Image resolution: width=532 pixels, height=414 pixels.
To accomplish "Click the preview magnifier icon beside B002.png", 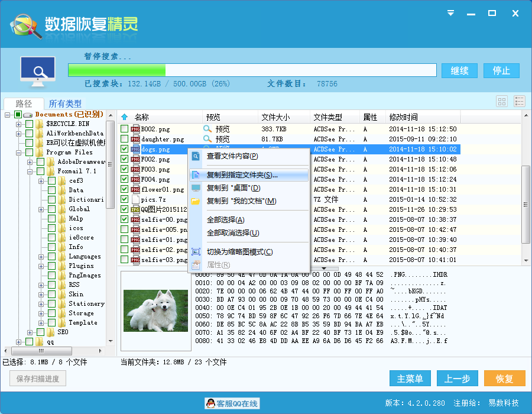I will 208,129.
